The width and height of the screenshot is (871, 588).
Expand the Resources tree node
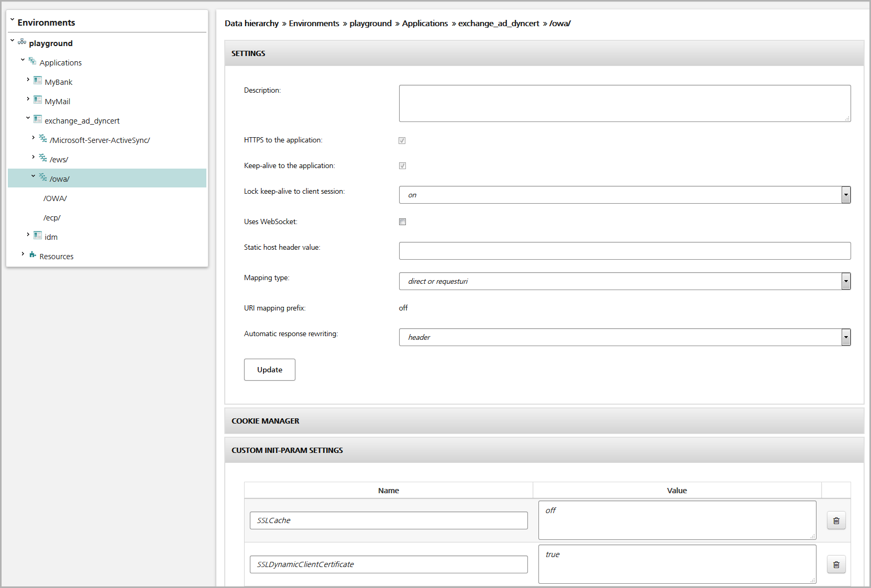point(23,253)
